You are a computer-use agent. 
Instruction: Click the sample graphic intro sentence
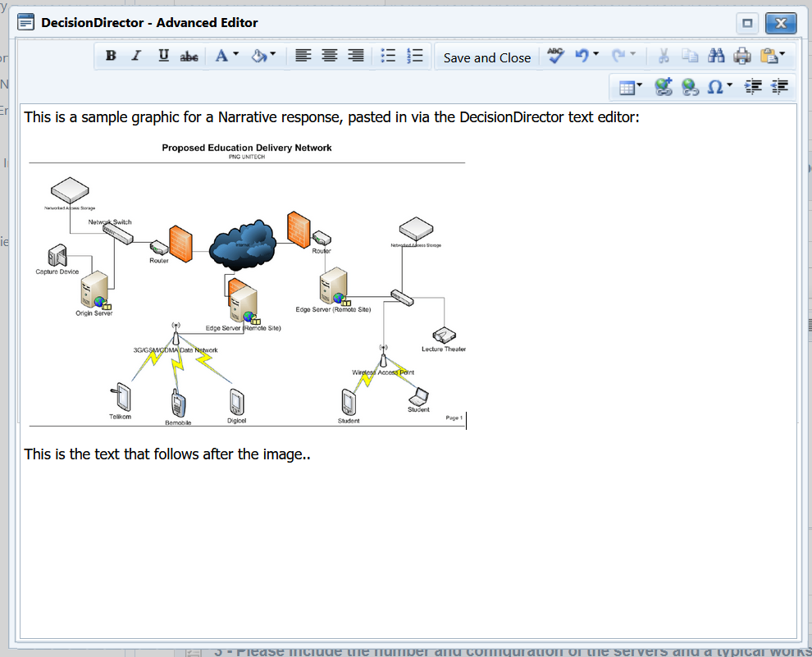(331, 117)
